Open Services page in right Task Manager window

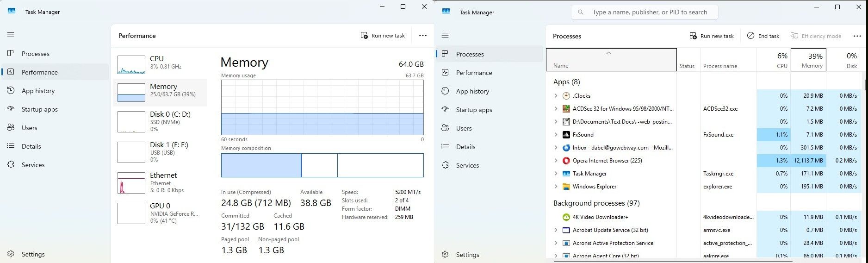coord(490,165)
